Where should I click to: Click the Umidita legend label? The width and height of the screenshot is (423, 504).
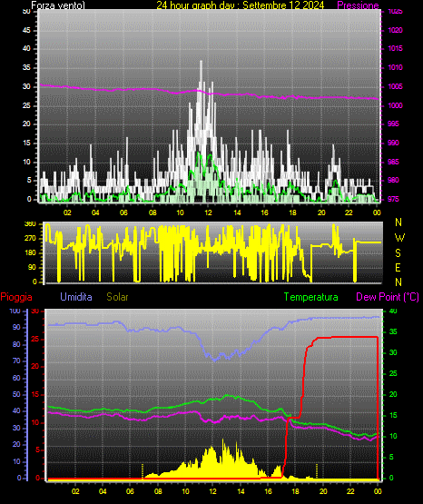(76, 297)
